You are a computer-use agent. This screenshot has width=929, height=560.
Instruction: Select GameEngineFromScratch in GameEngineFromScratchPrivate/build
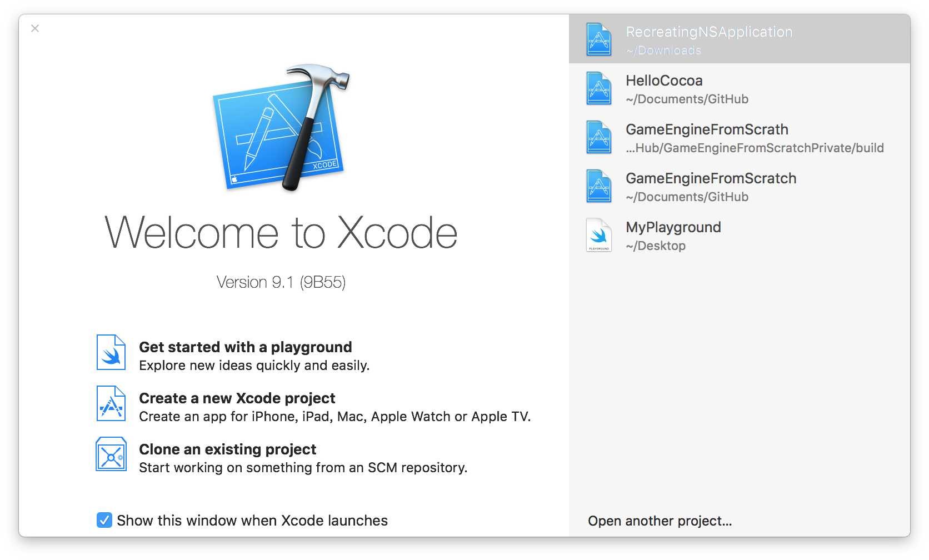point(707,130)
